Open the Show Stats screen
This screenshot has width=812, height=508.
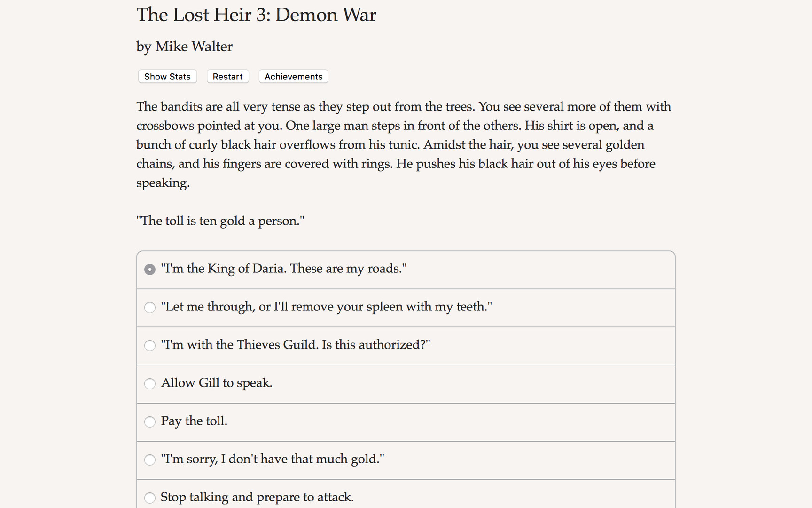click(167, 76)
